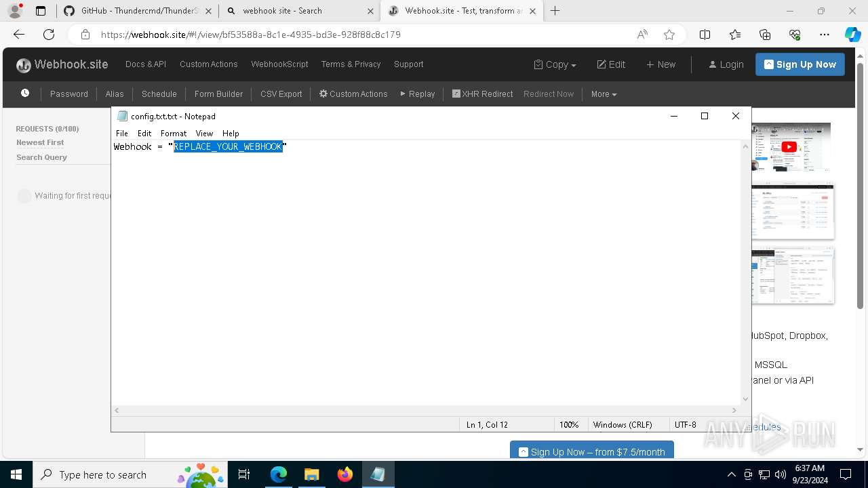Launch Firefox from taskbar

tap(344, 474)
